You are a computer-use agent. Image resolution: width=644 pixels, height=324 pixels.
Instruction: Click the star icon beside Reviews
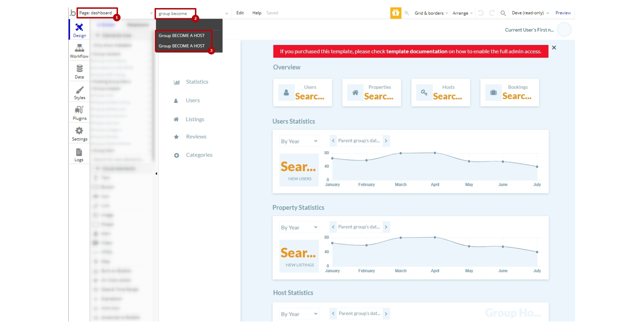[x=176, y=137]
